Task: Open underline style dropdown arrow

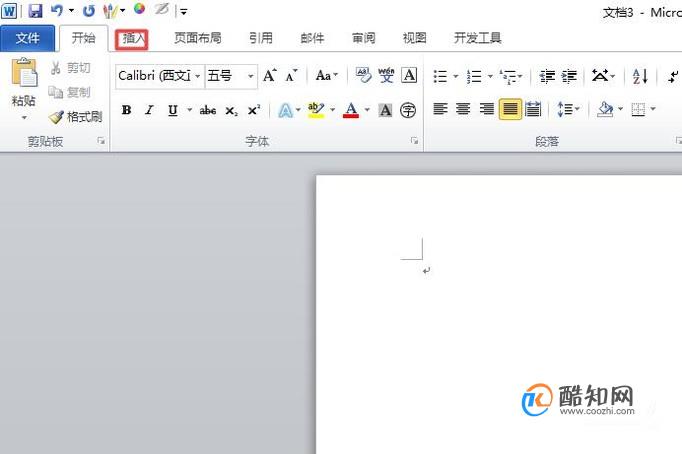Action: pos(190,110)
